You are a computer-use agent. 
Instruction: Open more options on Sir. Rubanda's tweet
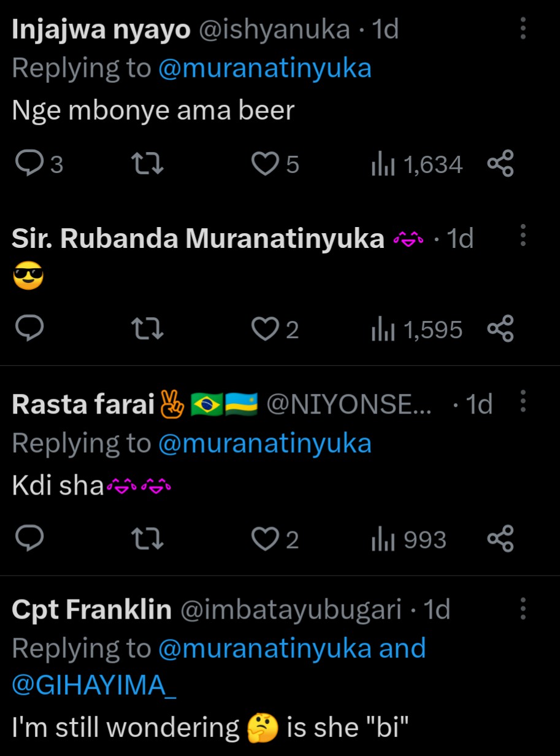click(x=523, y=236)
